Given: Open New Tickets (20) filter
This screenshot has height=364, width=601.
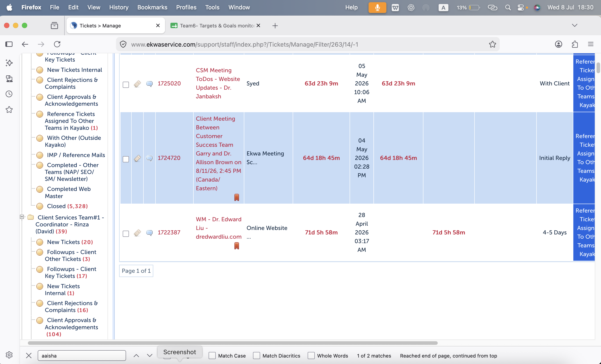Looking at the screenshot, I should [x=70, y=242].
